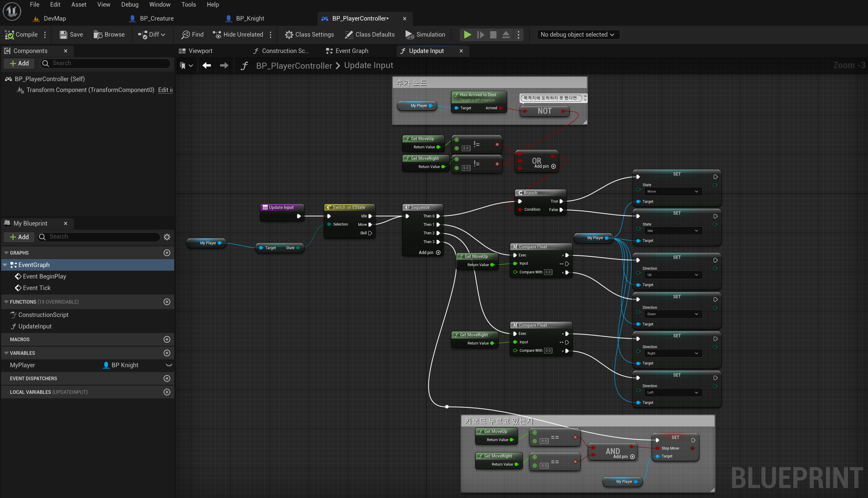Click the Unreal Engine logo icon
868x498 pixels.
(12, 11)
